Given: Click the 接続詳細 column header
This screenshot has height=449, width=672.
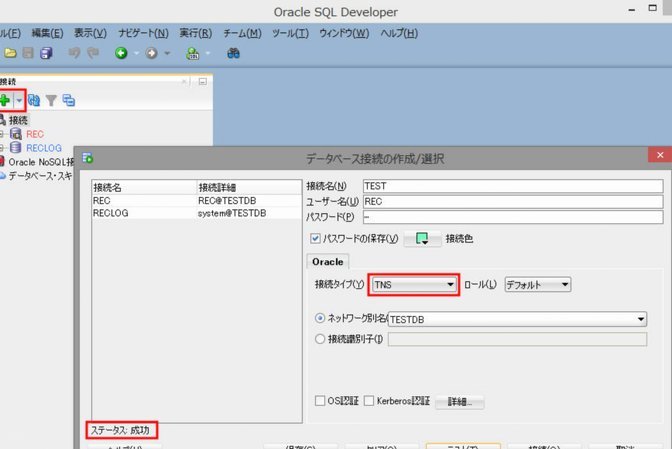Looking at the screenshot, I should point(249,187).
